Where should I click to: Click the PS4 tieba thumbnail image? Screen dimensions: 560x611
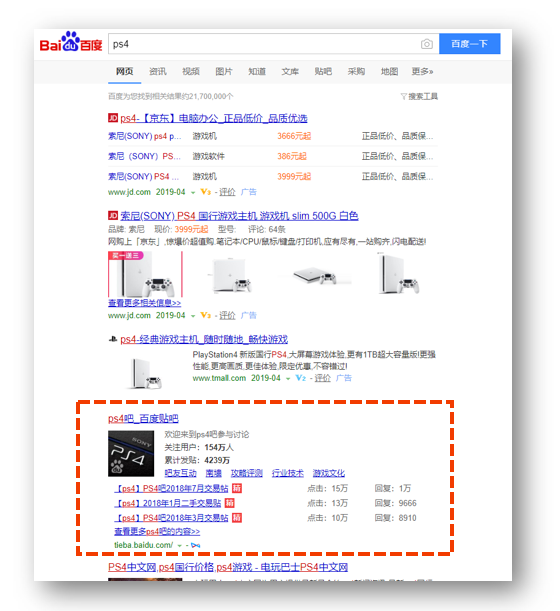pos(131,454)
